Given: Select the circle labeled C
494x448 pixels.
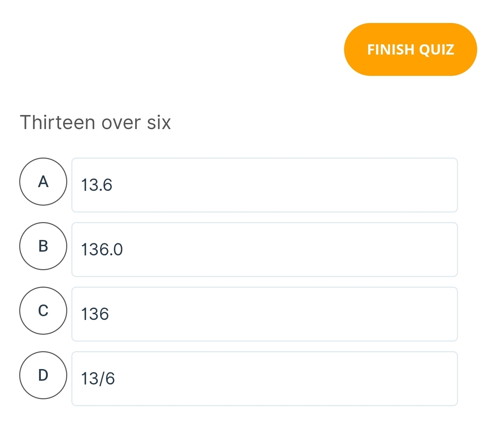Looking at the screenshot, I should coord(43,311).
